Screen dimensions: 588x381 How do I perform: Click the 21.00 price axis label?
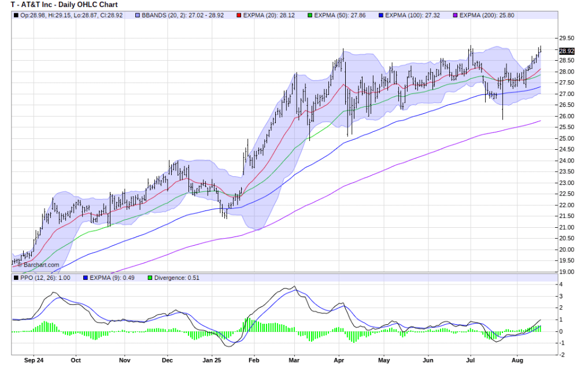(x=567, y=227)
